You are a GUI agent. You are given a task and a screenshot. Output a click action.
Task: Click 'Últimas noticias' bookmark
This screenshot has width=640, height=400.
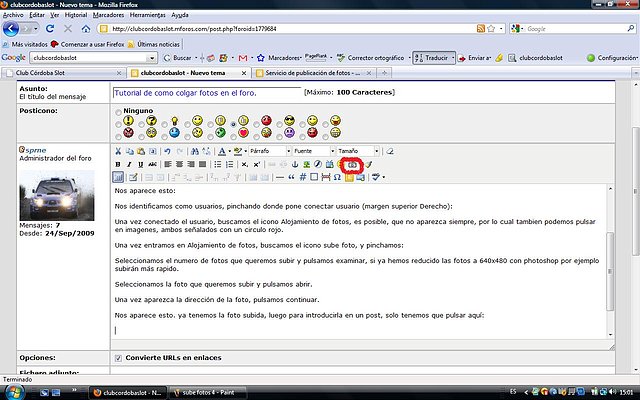pyautogui.click(x=154, y=44)
